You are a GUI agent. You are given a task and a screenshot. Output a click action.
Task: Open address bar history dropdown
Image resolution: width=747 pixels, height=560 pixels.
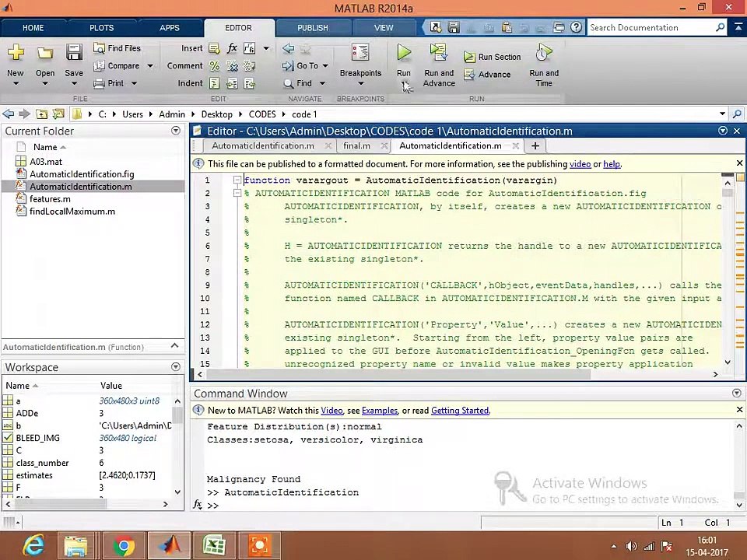pyautogui.click(x=722, y=114)
